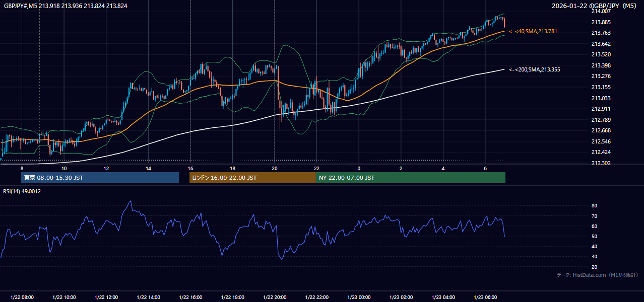Click RSI scale value 20
Screen dimensions: 644x302
pos(594,267)
